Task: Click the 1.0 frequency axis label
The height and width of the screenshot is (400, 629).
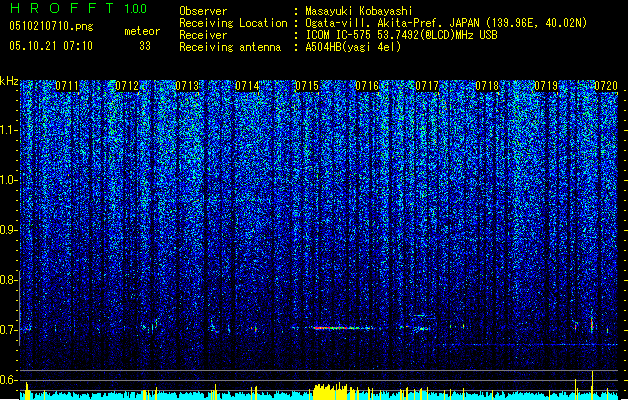Action: tap(9, 180)
